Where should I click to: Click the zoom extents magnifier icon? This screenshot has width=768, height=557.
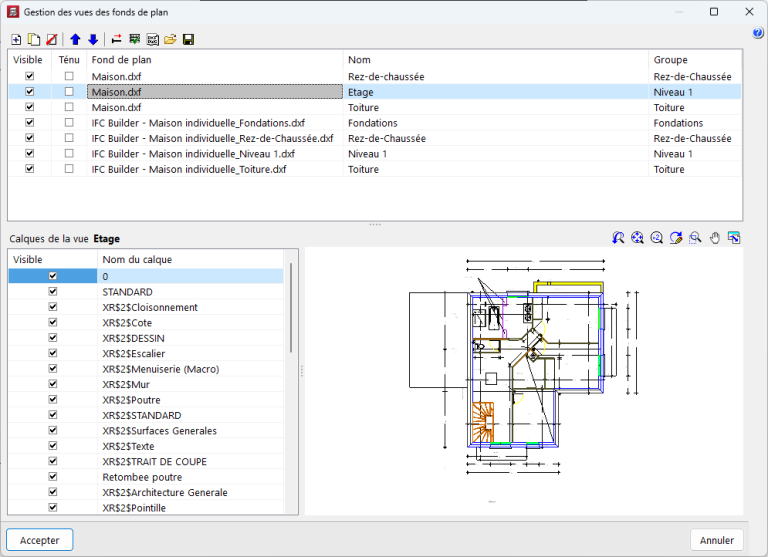pyautogui.click(x=637, y=238)
